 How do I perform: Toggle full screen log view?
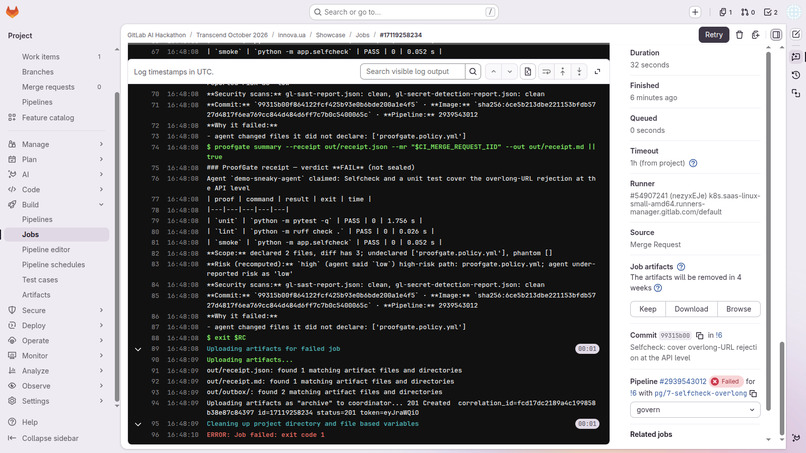coord(597,71)
